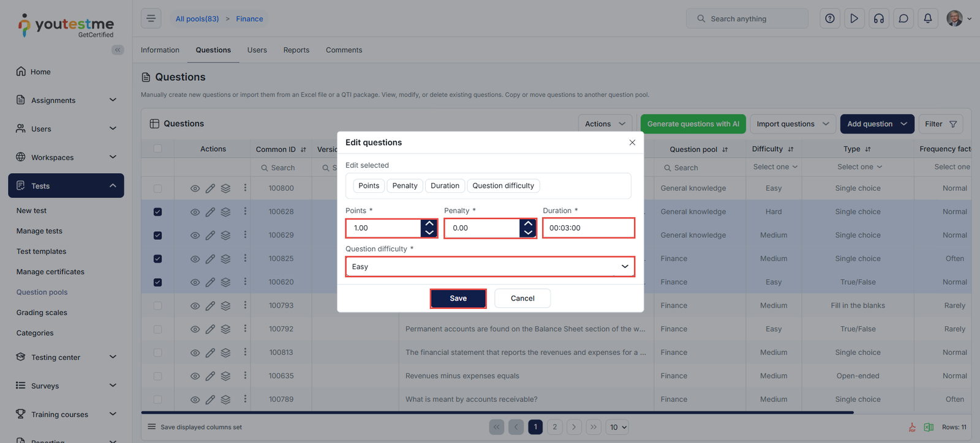980x443 pixels.
Task: Sort by Type column icon
Action: point(868,149)
